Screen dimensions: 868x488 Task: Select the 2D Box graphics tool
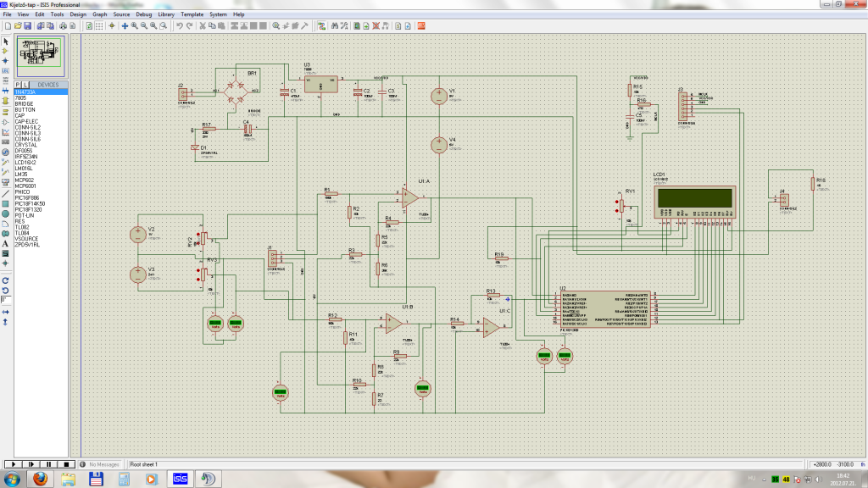coord(6,203)
